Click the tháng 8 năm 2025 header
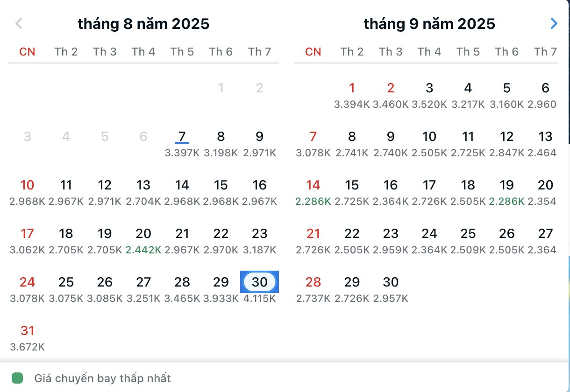The image size is (570, 392). pyautogui.click(x=143, y=23)
